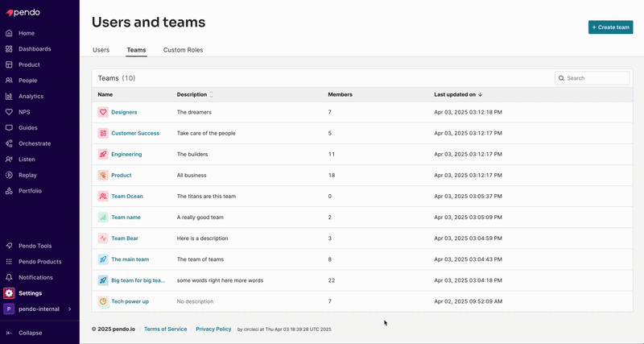Click the Orchestrate icon in sidebar
The width and height of the screenshot is (644, 344).
coord(9,143)
